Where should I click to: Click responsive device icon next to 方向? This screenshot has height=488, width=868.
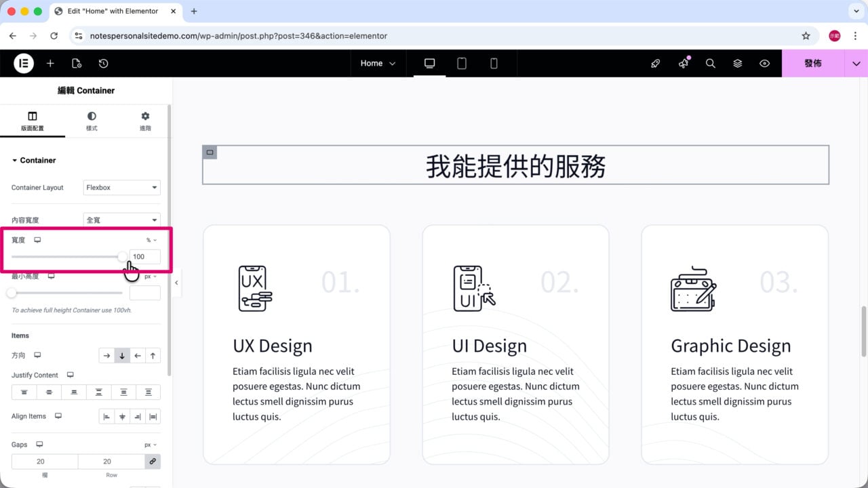pos(38,355)
